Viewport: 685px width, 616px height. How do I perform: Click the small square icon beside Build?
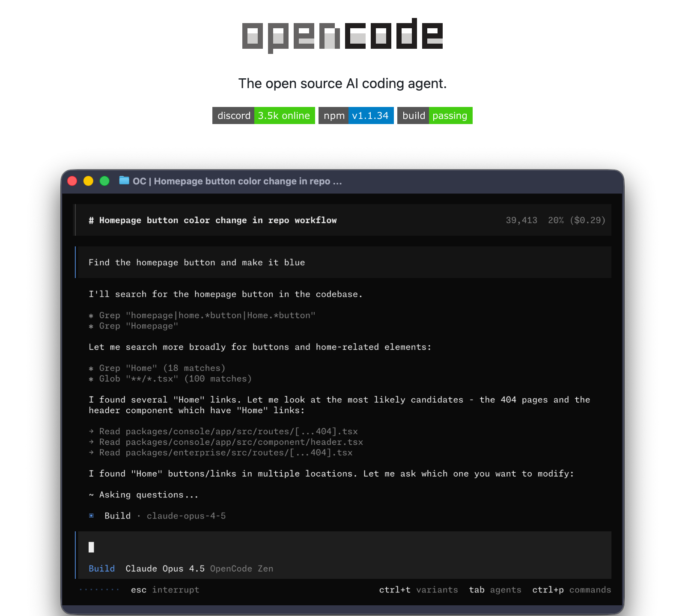[91, 516]
